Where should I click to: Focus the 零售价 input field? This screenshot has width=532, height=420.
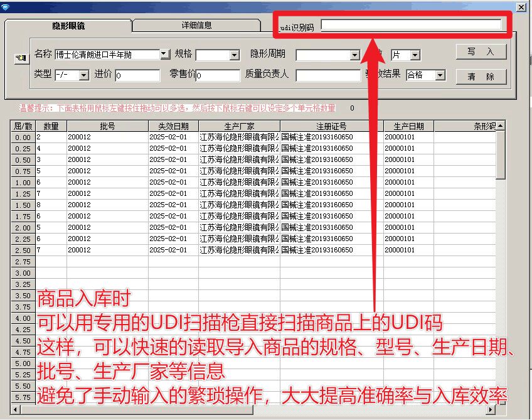(218, 75)
